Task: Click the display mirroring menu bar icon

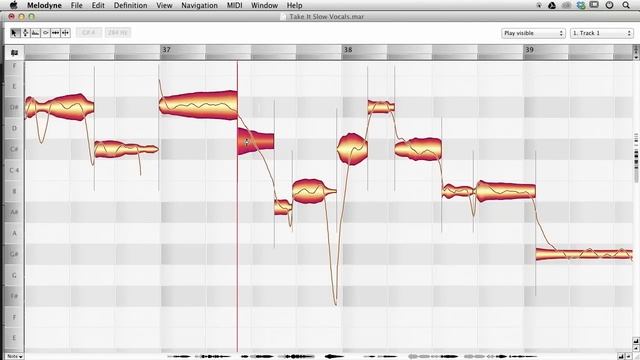Action: click(594, 5)
